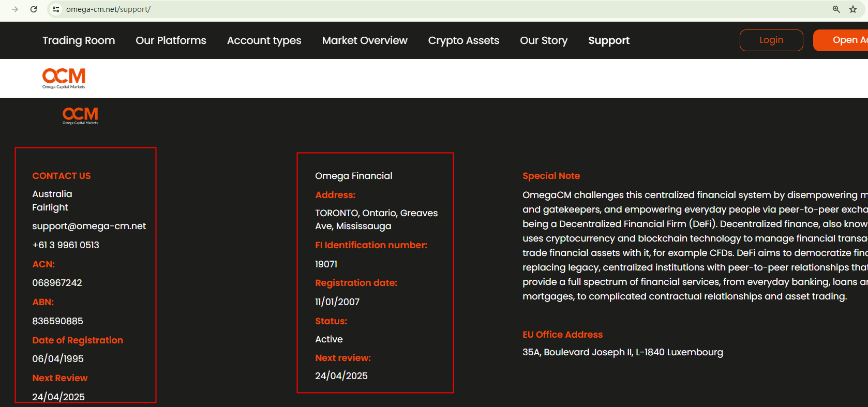Open Account types menu item
The width and height of the screenshot is (868, 407).
[x=264, y=40]
